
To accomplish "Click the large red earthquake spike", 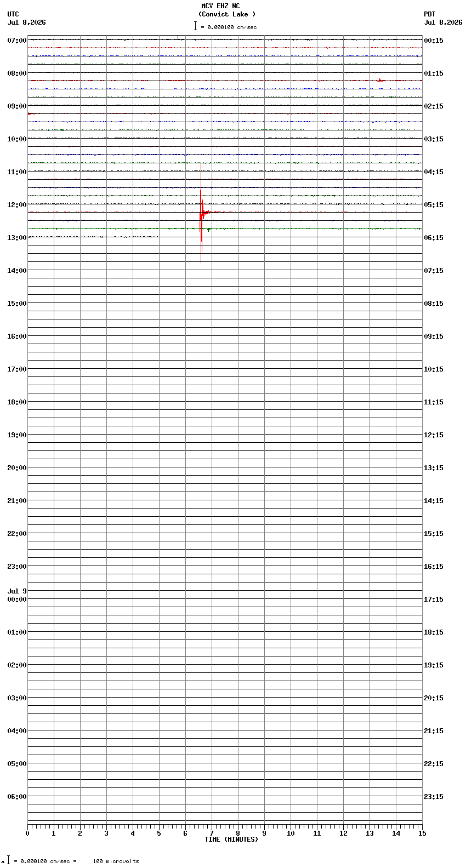I will pos(201,213).
